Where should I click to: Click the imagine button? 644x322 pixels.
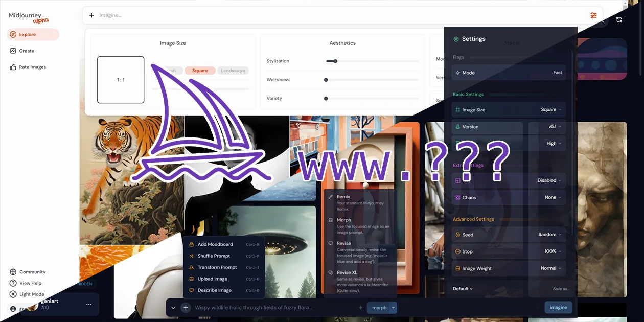pos(558,307)
